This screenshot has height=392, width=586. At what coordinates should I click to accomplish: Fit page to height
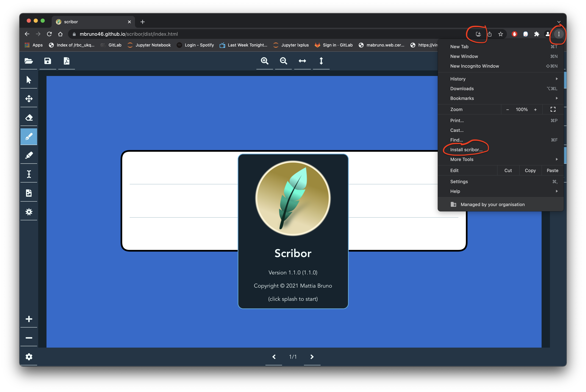(321, 61)
